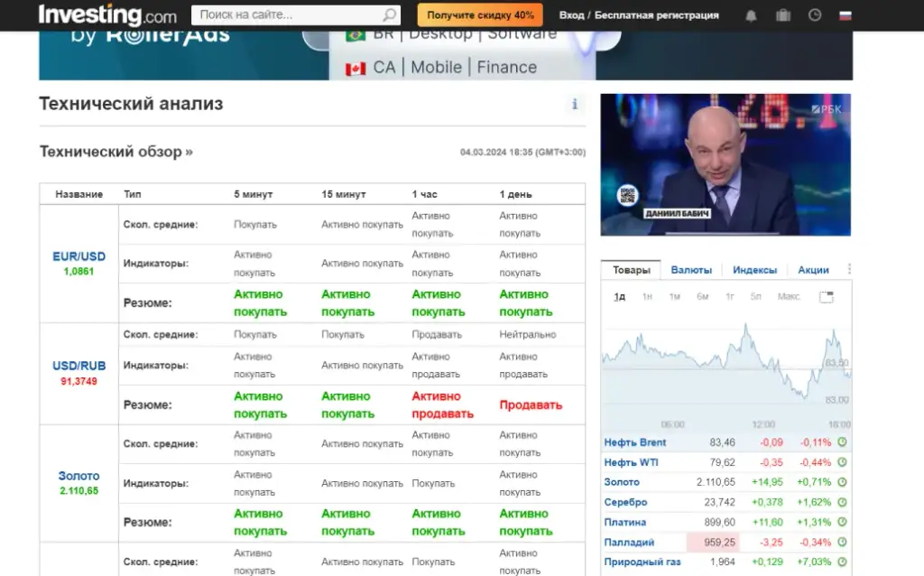
Task: Click the clock icon in Нефть WTI row
Action: (x=842, y=461)
